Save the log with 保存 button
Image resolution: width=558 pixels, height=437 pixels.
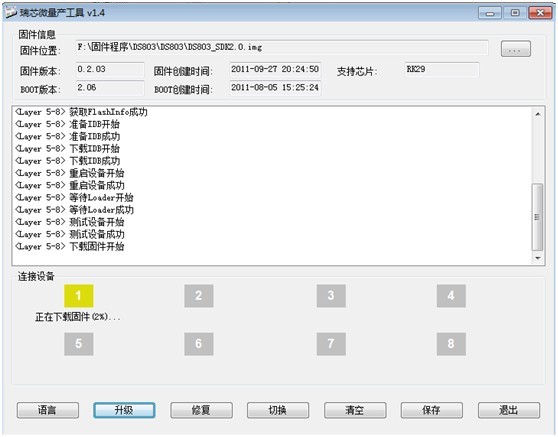coord(432,410)
